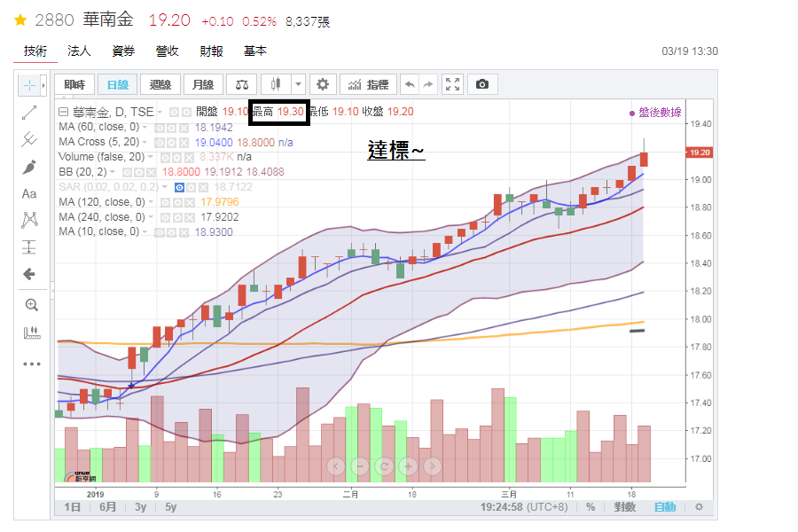Open the chart style dropdown arrow
This screenshot has height=532, width=798.
click(x=298, y=84)
